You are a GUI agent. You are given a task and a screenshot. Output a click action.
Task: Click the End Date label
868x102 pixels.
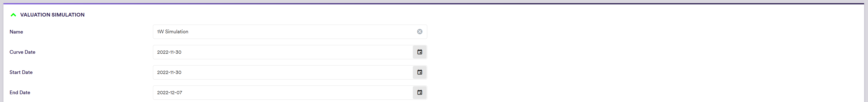coord(20,93)
